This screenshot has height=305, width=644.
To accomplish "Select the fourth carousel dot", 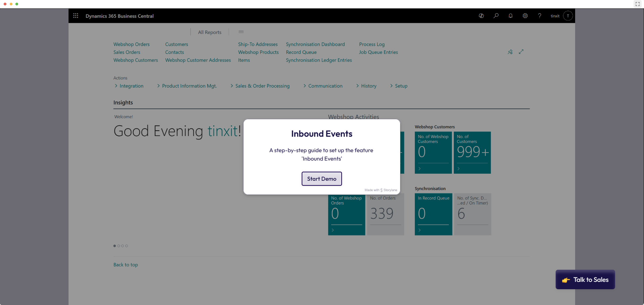I will click(x=127, y=246).
